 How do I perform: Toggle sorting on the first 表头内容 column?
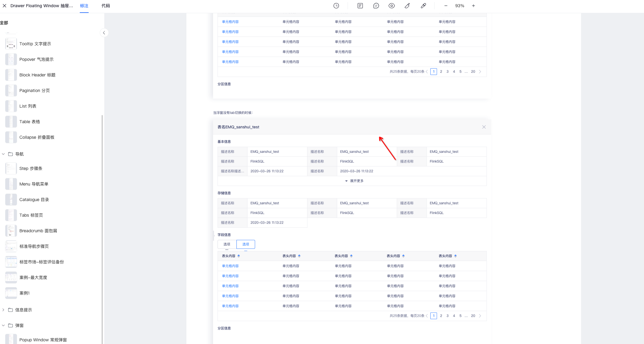click(x=239, y=256)
